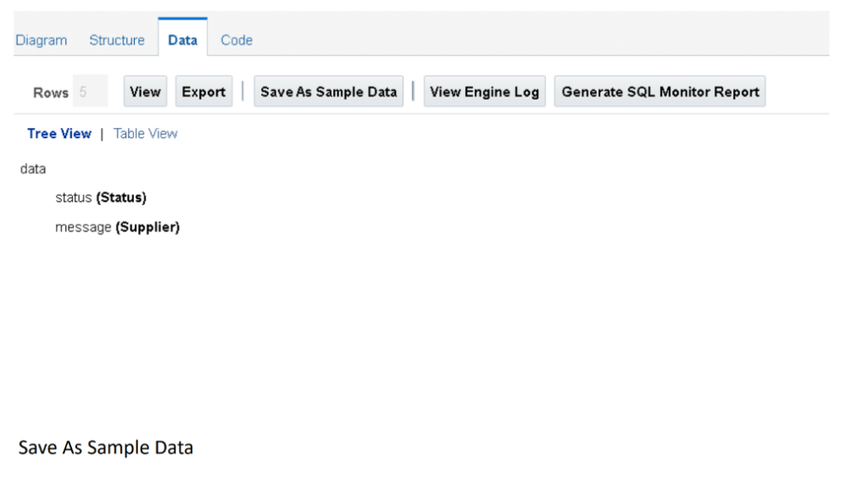Click the Save As Sample Data caption text

(106, 446)
